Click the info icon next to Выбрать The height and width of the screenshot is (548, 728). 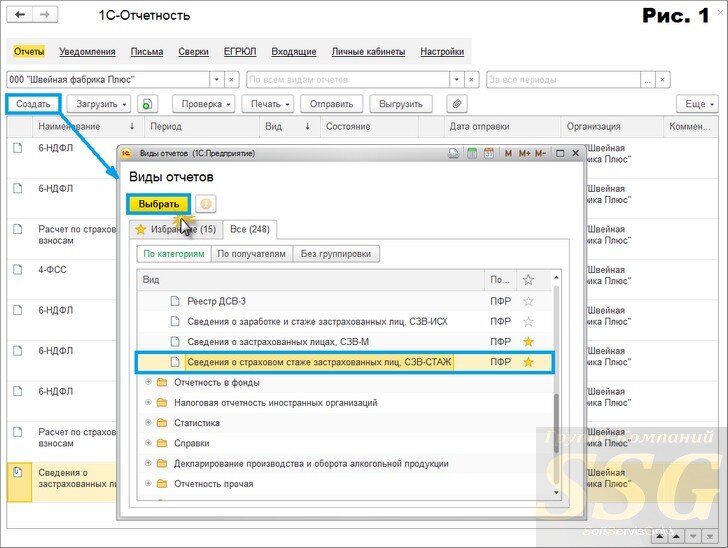(206, 204)
